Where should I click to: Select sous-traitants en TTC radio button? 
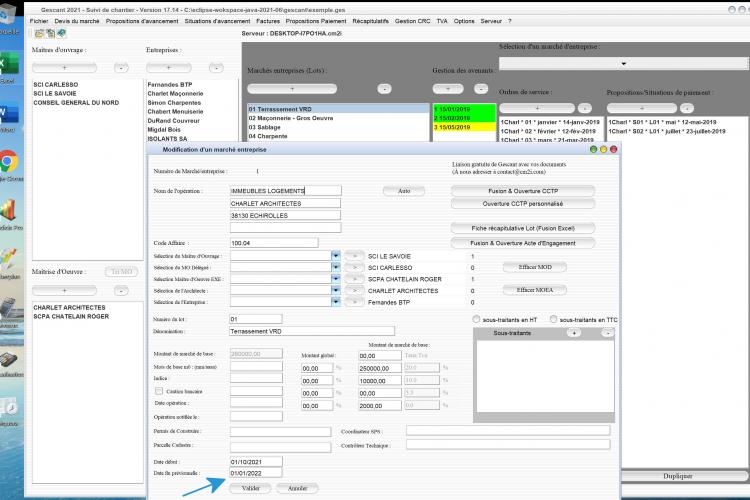pos(553,319)
